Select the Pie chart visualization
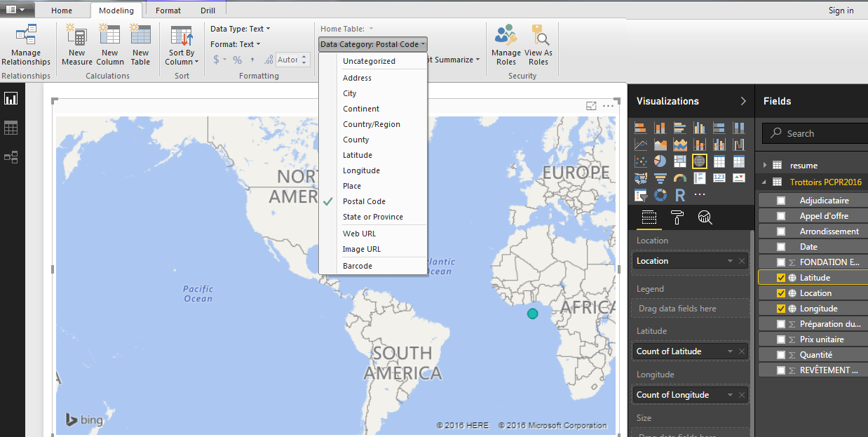This screenshot has width=868, height=437. [660, 161]
